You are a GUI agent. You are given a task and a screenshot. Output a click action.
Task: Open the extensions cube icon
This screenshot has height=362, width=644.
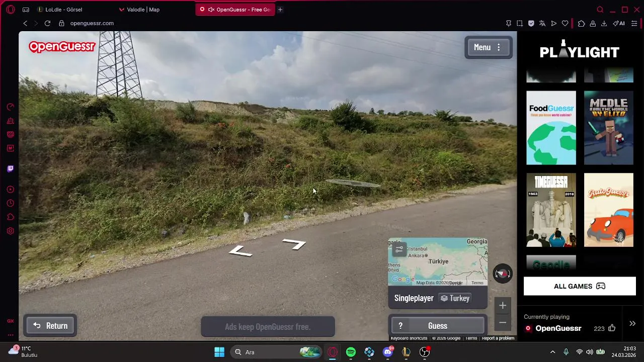[581, 23]
